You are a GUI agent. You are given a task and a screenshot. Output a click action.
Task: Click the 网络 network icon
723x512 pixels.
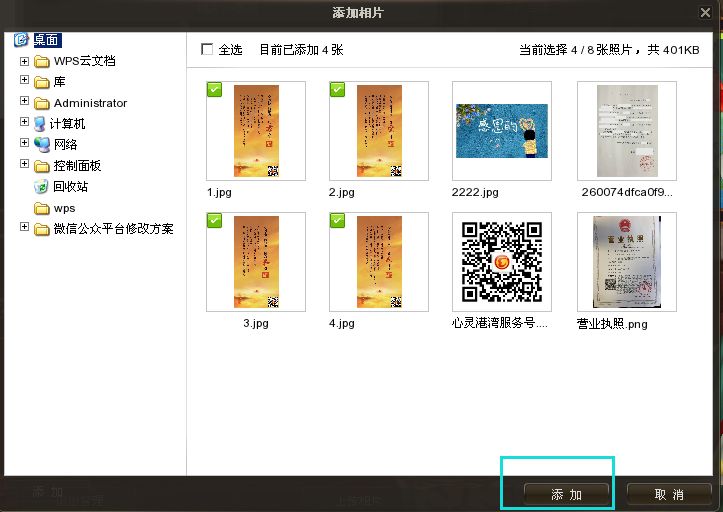coord(42,145)
